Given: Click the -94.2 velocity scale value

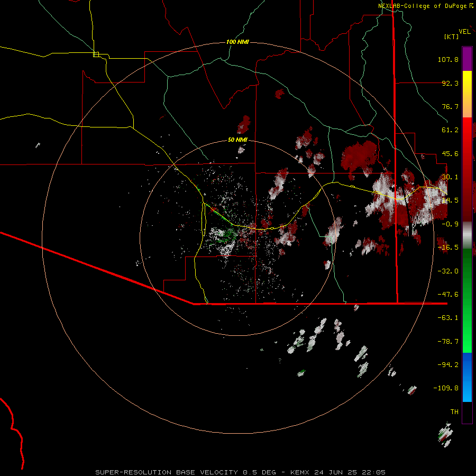Looking at the screenshot, I should pyautogui.click(x=448, y=365).
